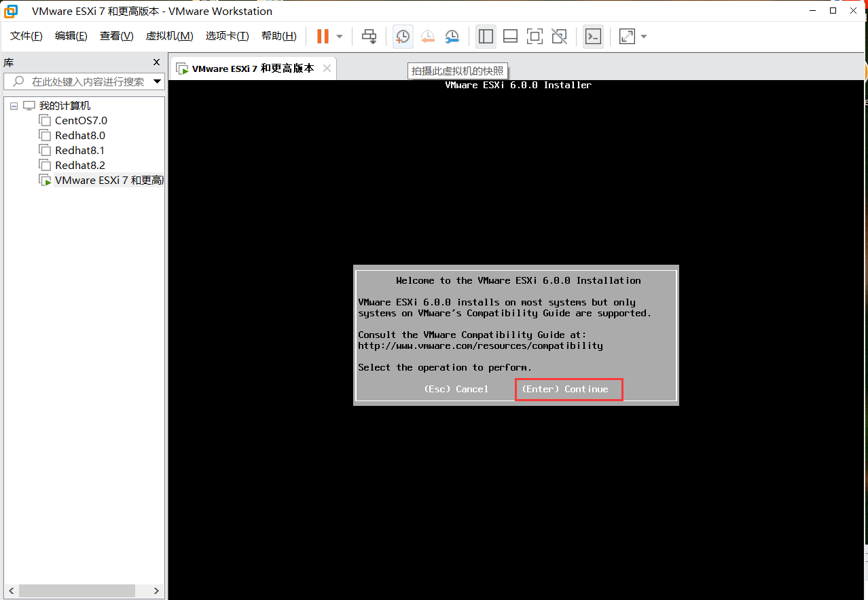Select 我的计算机 in the library tree
Screen dimensions: 868x600
[x=65, y=106]
